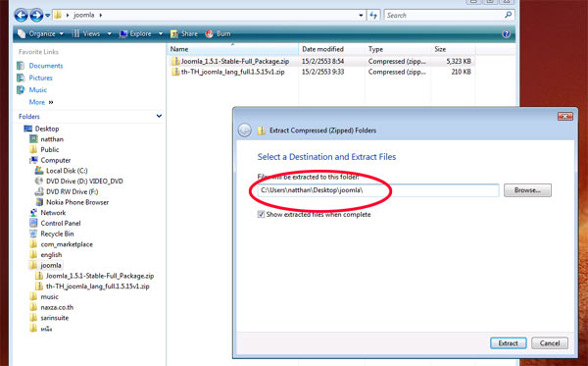Cancel the extraction dialog
Image resolution: width=588 pixels, height=366 pixels.
click(550, 343)
